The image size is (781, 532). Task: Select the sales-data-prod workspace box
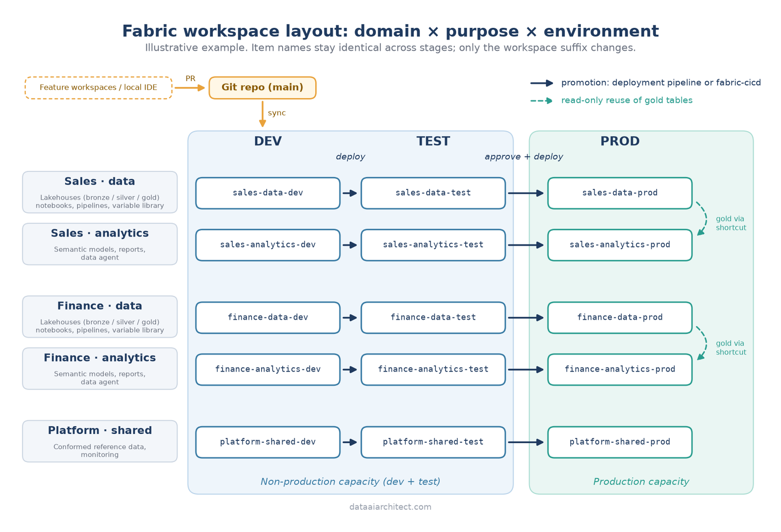point(620,193)
